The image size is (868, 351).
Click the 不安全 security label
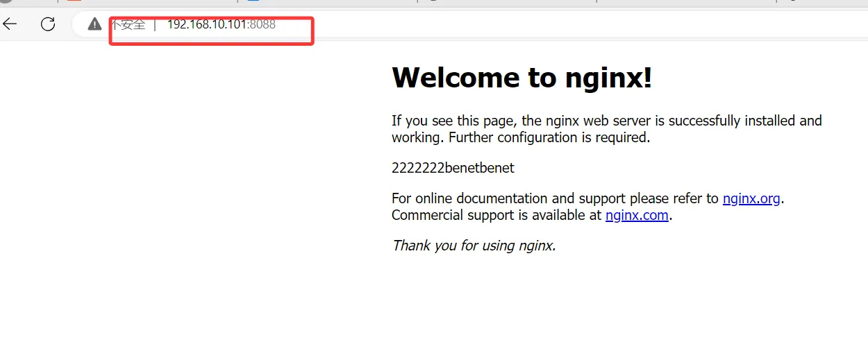(x=128, y=25)
